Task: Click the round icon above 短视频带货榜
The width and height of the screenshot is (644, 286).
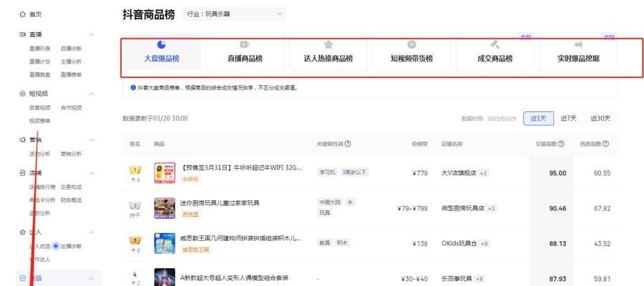Action: 411,44
